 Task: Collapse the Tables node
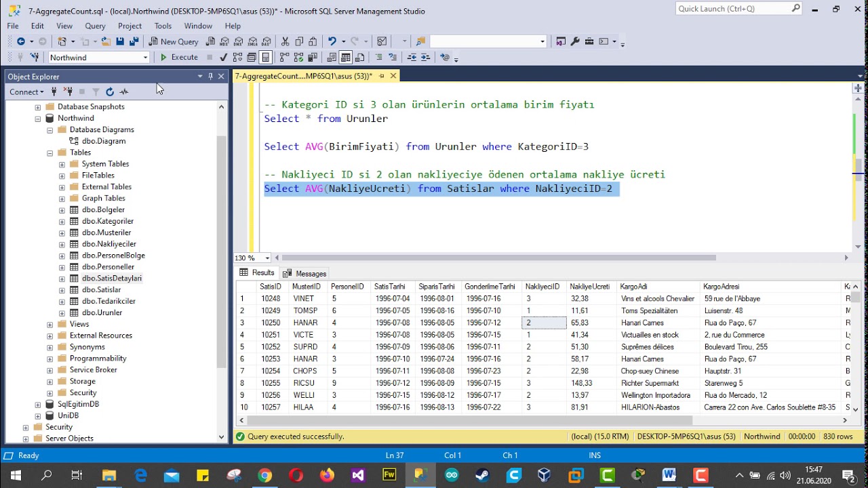[x=50, y=152]
